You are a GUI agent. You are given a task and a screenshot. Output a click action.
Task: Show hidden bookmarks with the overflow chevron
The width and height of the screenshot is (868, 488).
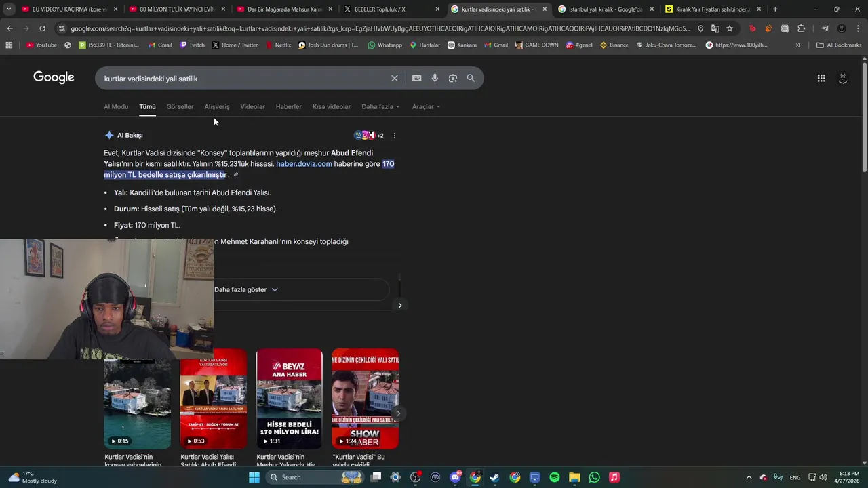point(798,45)
